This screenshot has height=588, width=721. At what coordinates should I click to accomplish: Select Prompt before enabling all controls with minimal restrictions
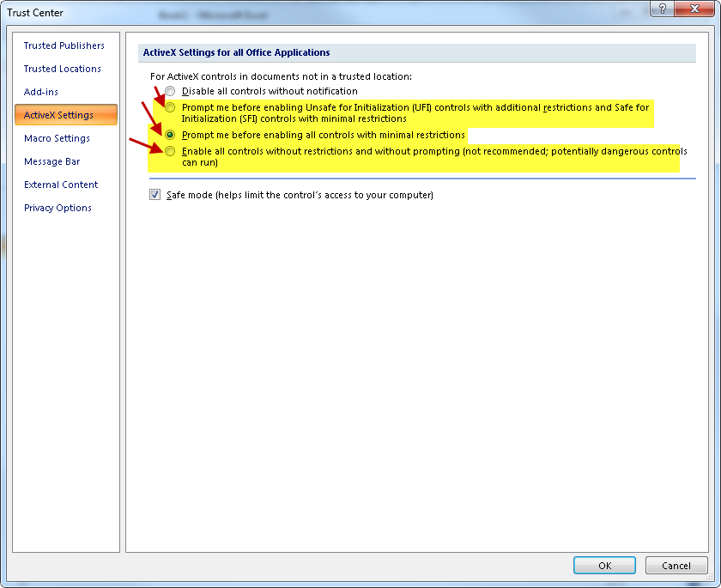(x=172, y=135)
